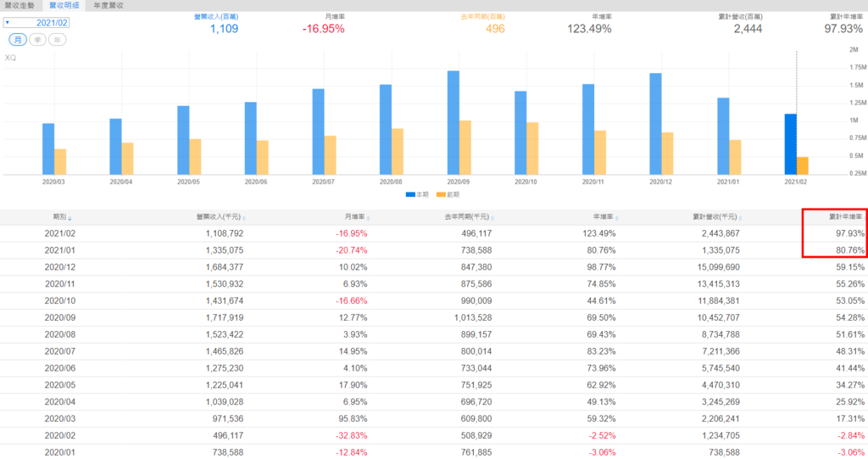Click revenue value 1,108,792

224,233
